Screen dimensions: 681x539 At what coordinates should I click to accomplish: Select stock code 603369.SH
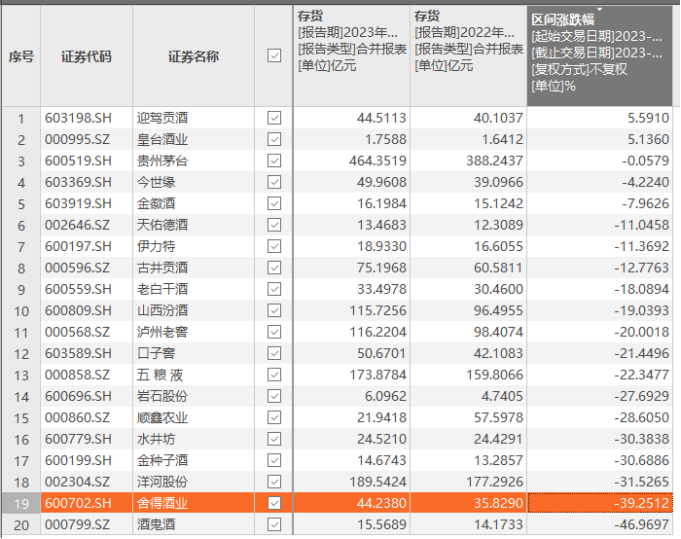pyautogui.click(x=78, y=182)
